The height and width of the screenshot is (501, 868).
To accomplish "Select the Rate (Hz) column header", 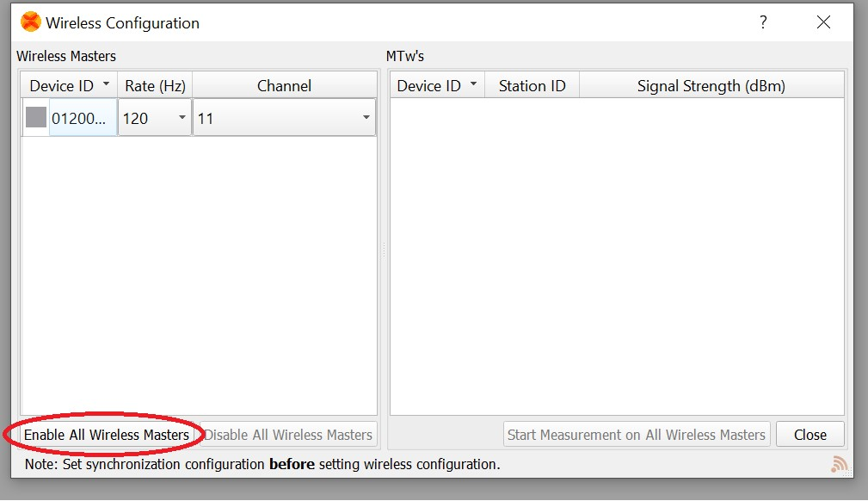I will pos(154,84).
